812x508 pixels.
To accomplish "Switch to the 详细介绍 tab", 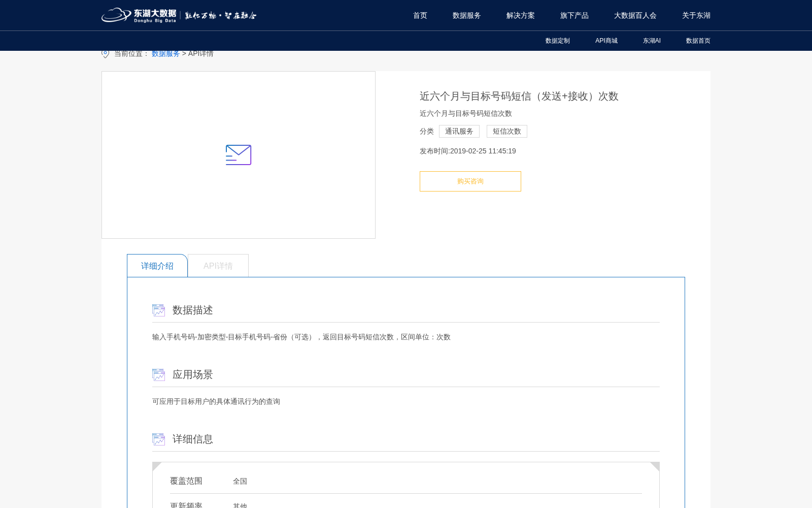I will [157, 266].
